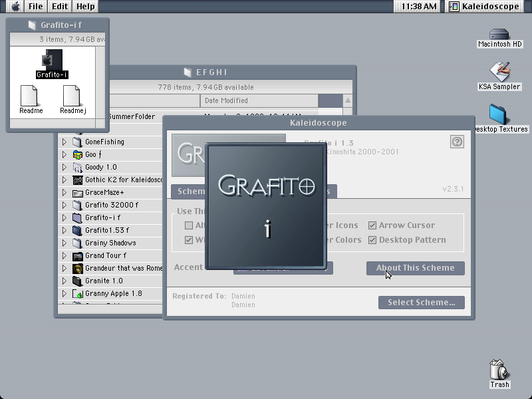The height and width of the screenshot is (399, 532).
Task: Expand the Grainy Shadows disclosure triangle
Action: 64,243
